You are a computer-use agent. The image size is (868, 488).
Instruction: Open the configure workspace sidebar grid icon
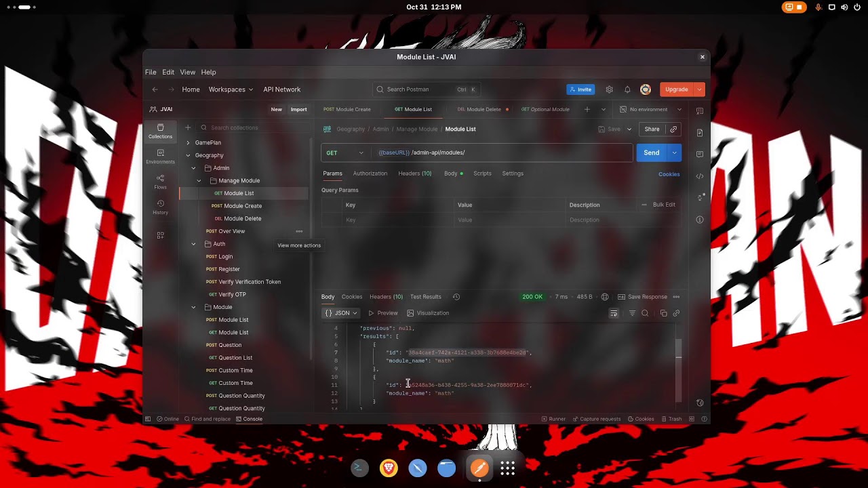(x=161, y=235)
